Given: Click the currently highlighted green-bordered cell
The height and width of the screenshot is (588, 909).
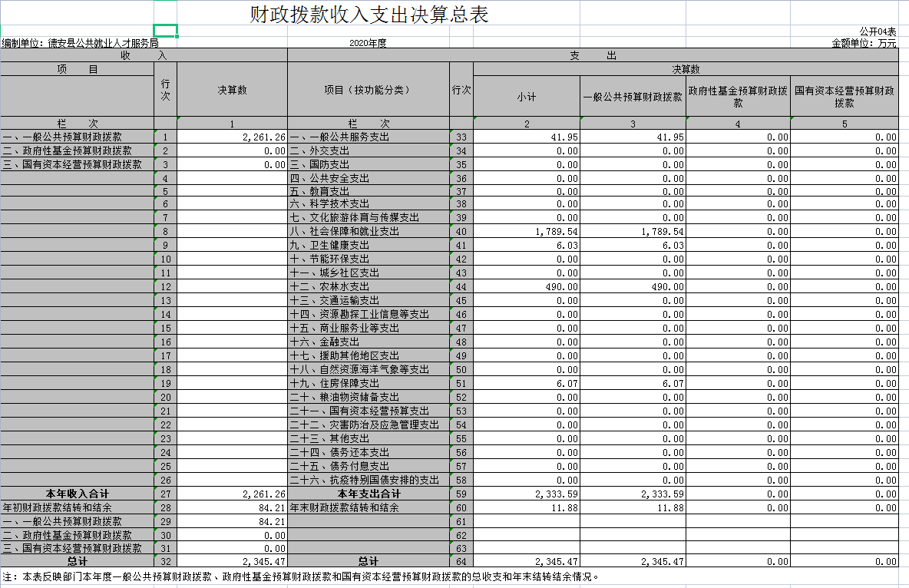Looking at the screenshot, I should [x=166, y=29].
